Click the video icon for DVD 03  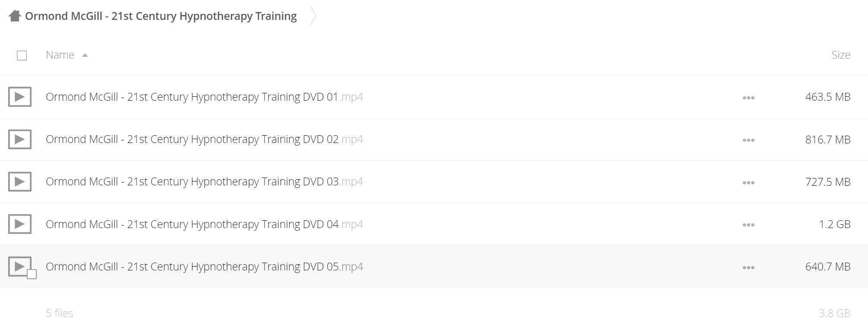tap(20, 181)
